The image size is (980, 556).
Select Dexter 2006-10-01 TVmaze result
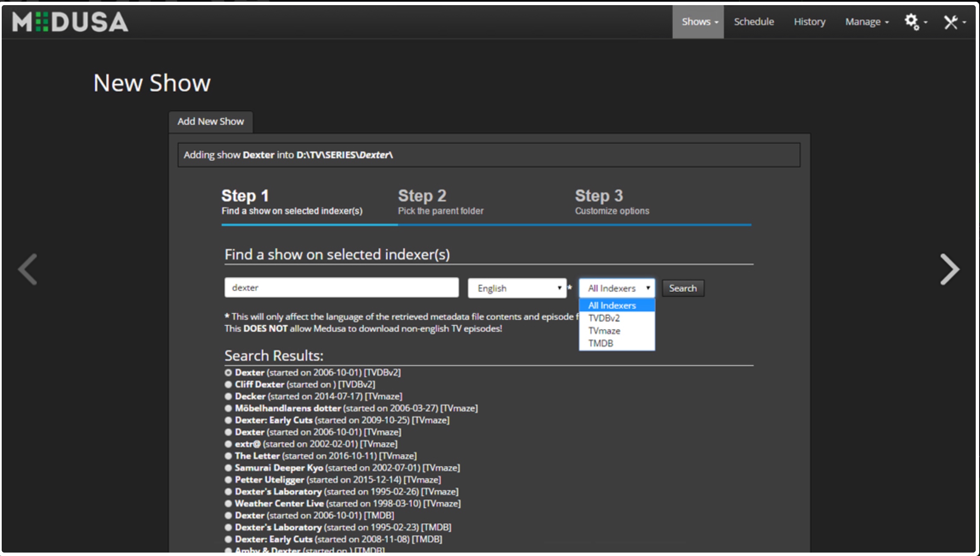point(228,432)
